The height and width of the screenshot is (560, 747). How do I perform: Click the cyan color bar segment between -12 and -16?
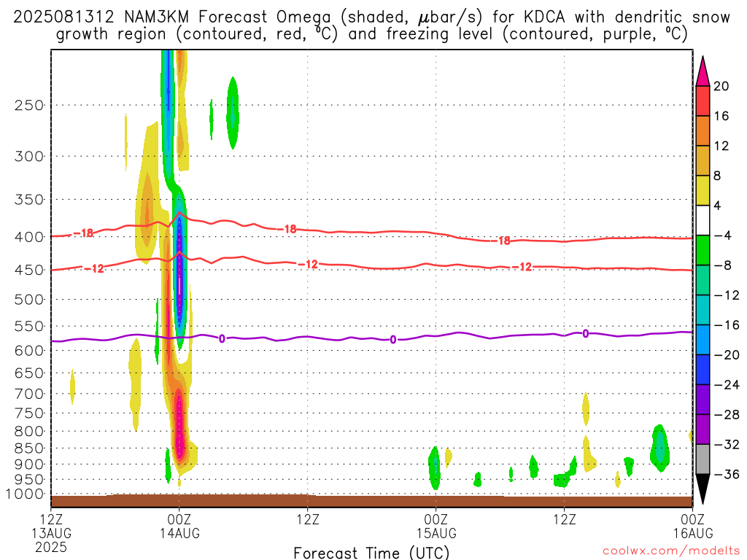click(x=703, y=310)
